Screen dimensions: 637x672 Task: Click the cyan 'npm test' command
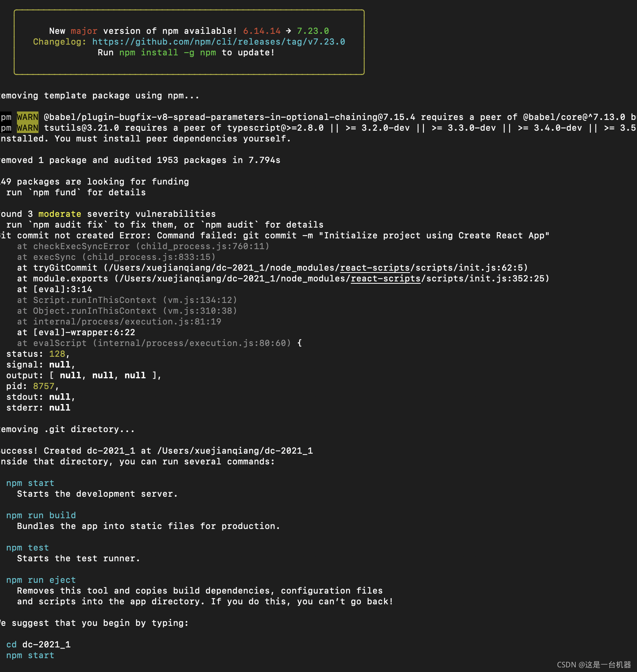(x=27, y=547)
